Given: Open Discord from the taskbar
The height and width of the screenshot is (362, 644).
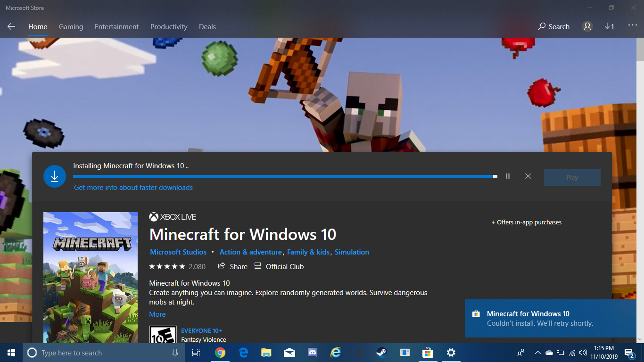Looking at the screenshot, I should [313, 353].
